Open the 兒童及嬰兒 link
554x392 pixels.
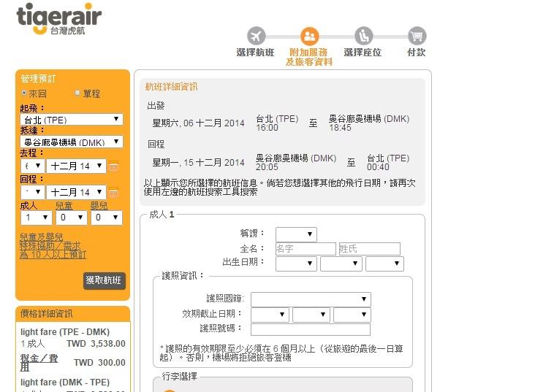point(42,237)
